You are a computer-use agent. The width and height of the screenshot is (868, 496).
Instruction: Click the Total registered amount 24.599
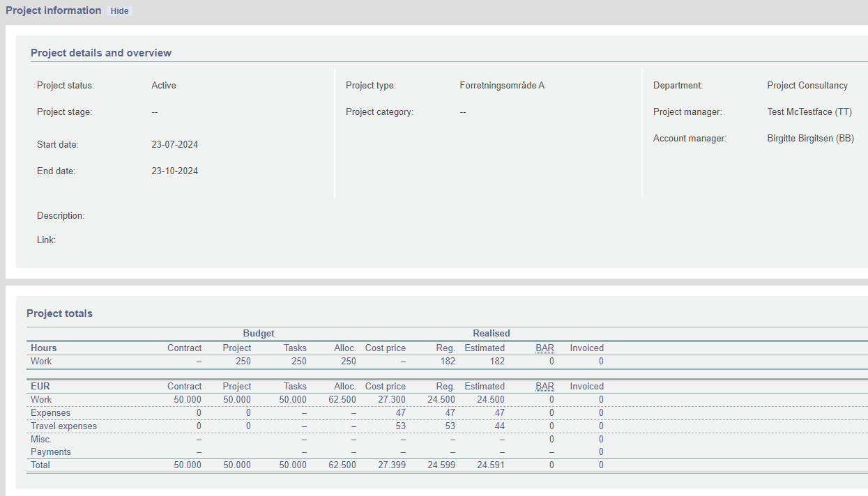tap(441, 465)
